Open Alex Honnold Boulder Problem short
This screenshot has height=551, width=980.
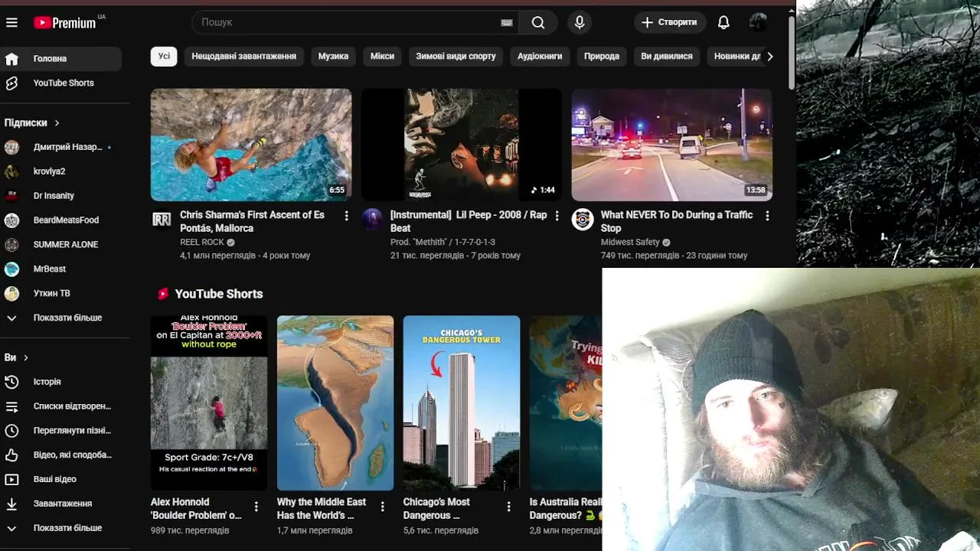click(x=209, y=403)
